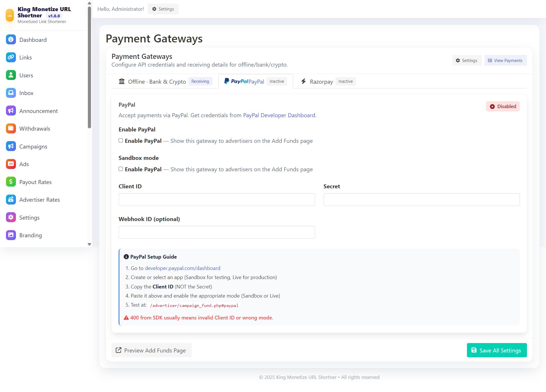The height and width of the screenshot is (392, 546).
Task: Click the green Users icon
Action: 11,75
